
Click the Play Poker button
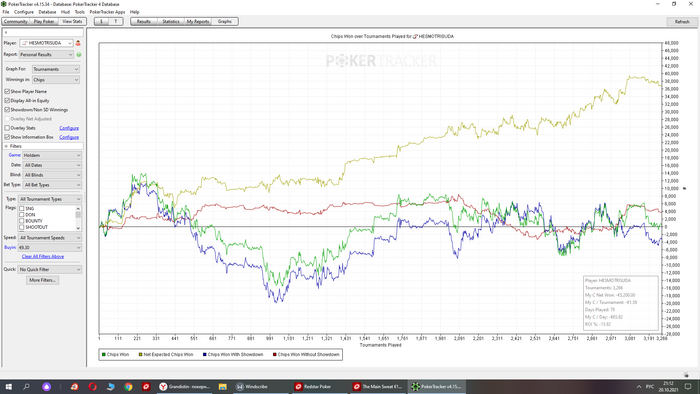(44, 21)
